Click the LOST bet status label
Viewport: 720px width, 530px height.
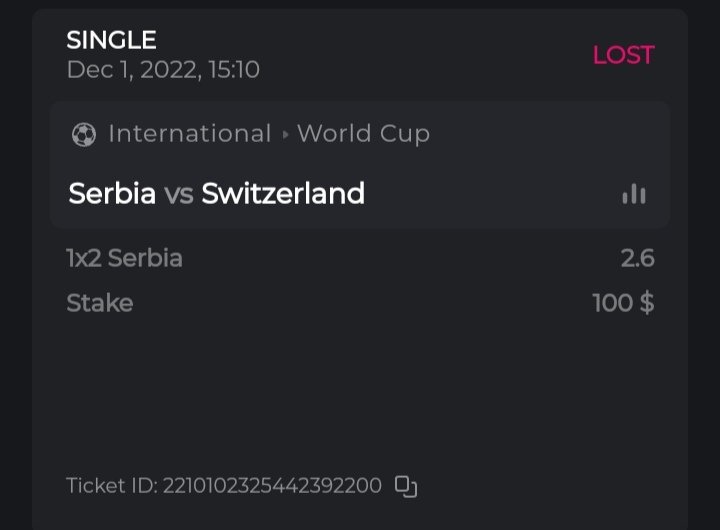point(623,55)
